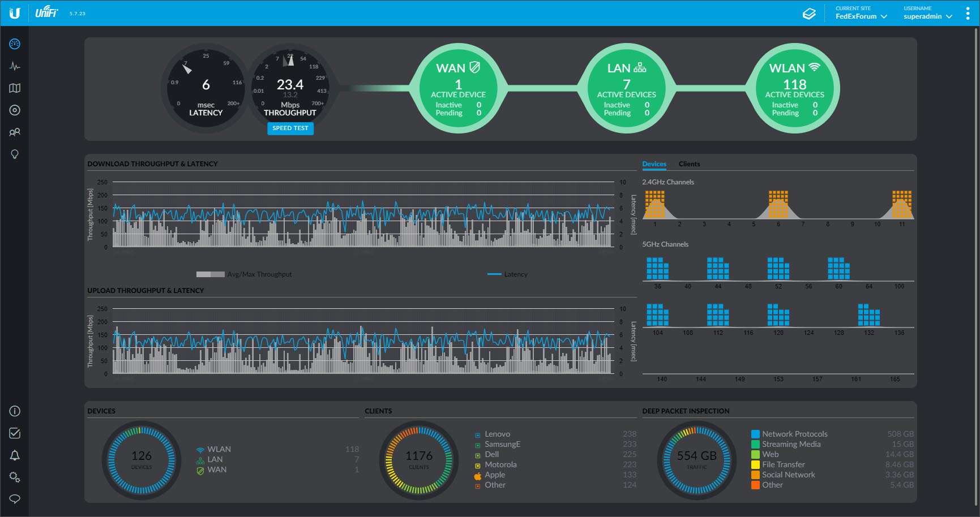Open Settings via the gear icon
Image resolution: width=980 pixels, height=517 pixels.
(x=15, y=477)
